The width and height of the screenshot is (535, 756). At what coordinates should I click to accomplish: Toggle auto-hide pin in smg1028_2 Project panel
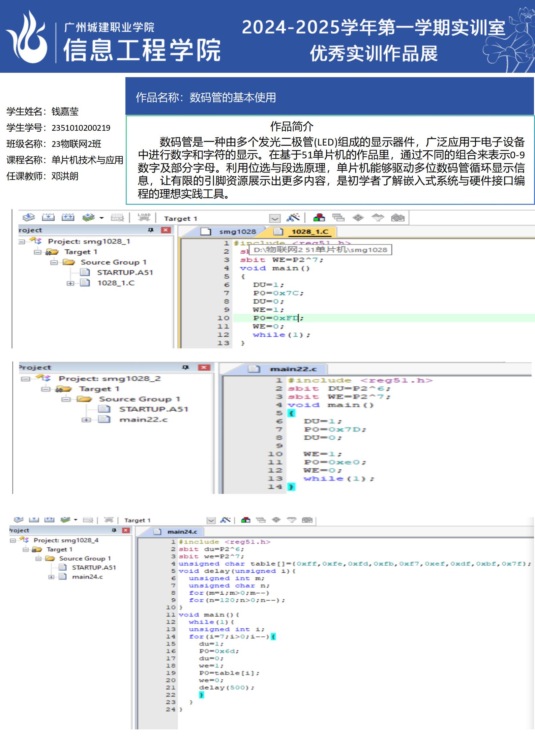pos(185,367)
